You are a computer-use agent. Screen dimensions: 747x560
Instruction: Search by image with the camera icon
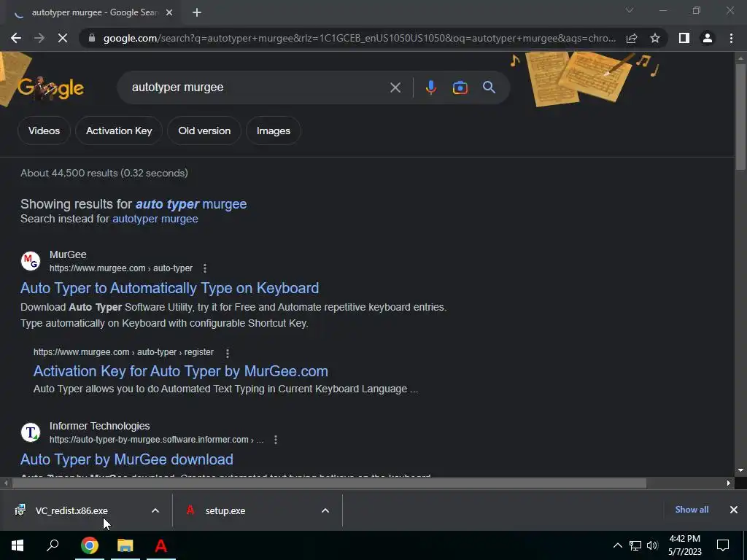point(460,87)
